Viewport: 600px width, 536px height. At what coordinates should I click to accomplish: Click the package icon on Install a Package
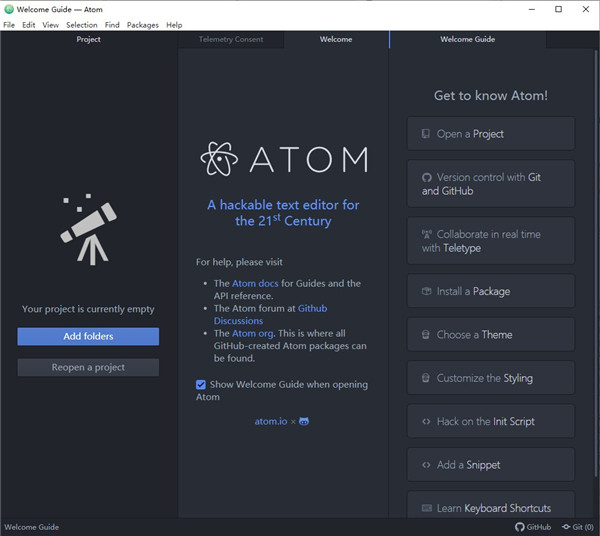pos(426,291)
